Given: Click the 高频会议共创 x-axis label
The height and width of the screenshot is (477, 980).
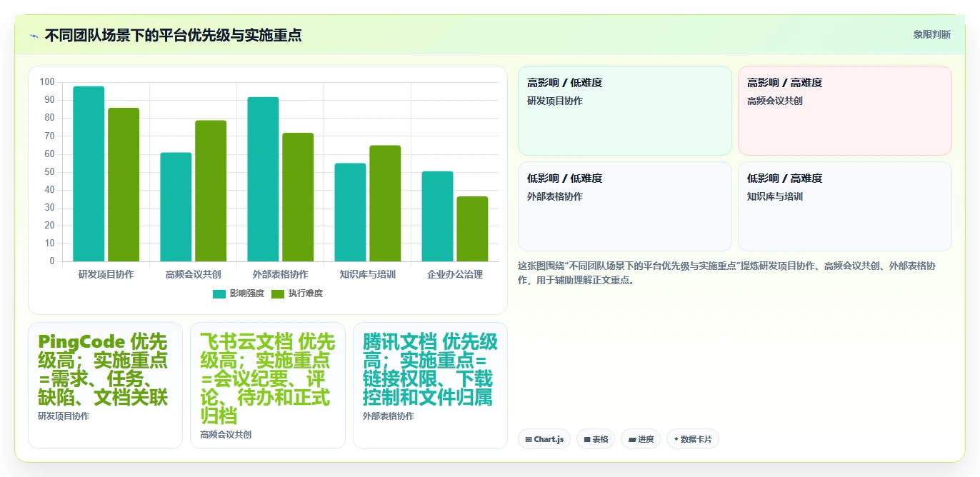Looking at the screenshot, I should pos(193,274).
